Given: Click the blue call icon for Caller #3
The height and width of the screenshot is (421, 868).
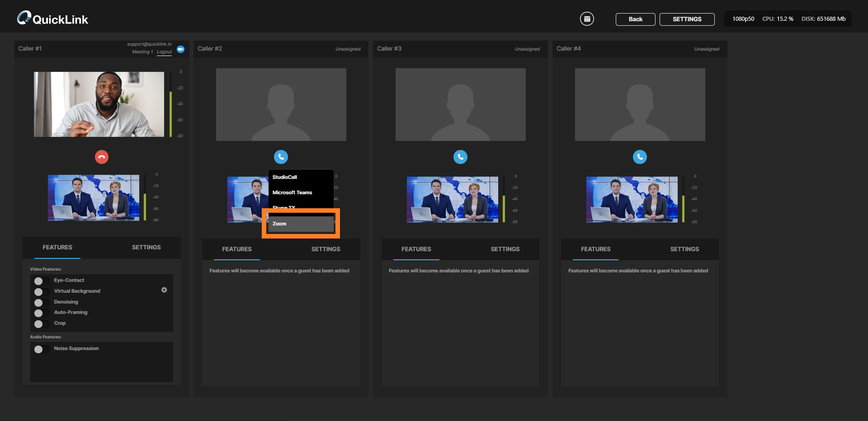Looking at the screenshot, I should pyautogui.click(x=460, y=157).
